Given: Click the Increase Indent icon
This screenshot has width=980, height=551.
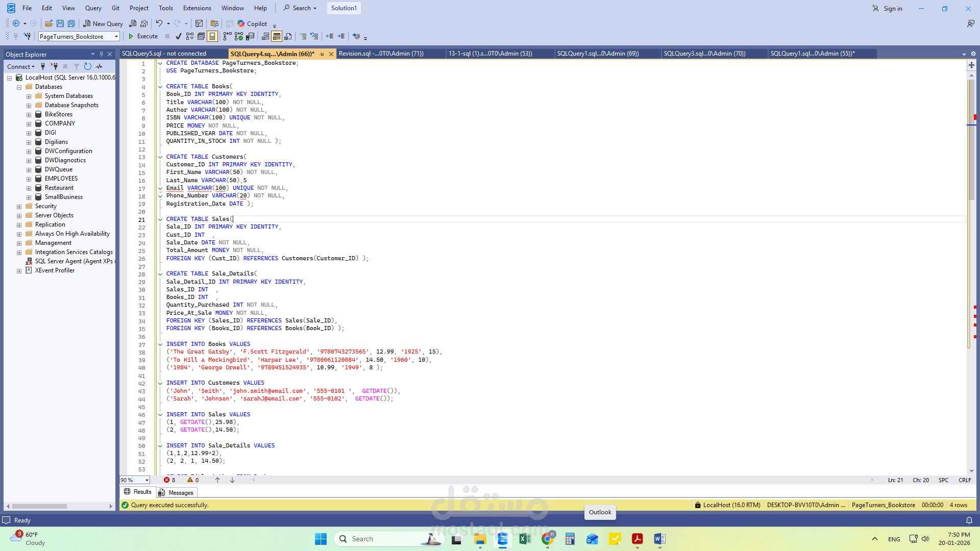Looking at the screenshot, I should coord(341,36).
